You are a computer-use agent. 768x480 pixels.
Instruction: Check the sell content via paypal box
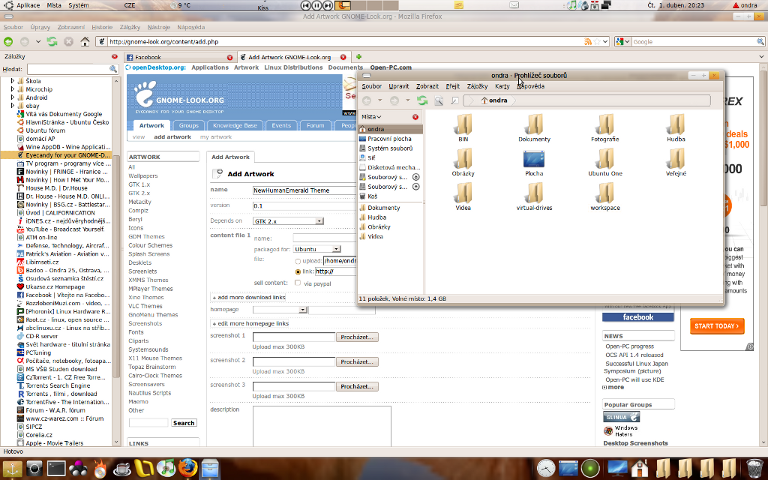pos(298,283)
